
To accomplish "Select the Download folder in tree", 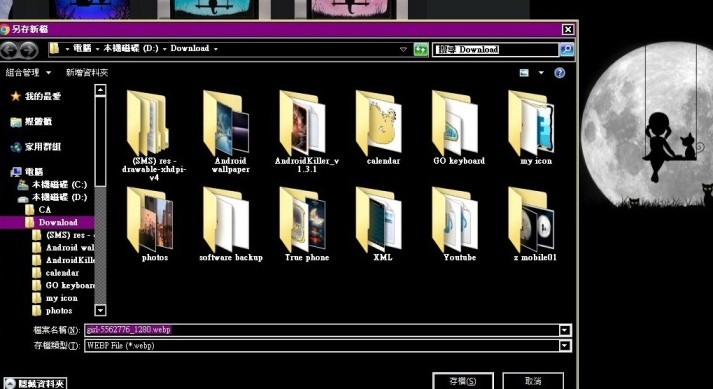I will point(47,222).
